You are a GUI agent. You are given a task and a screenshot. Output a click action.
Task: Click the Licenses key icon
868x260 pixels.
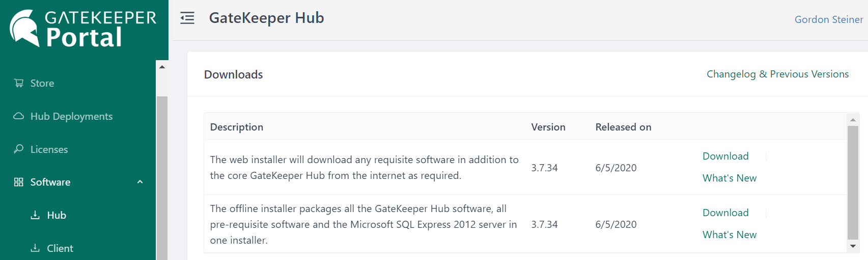[19, 149]
